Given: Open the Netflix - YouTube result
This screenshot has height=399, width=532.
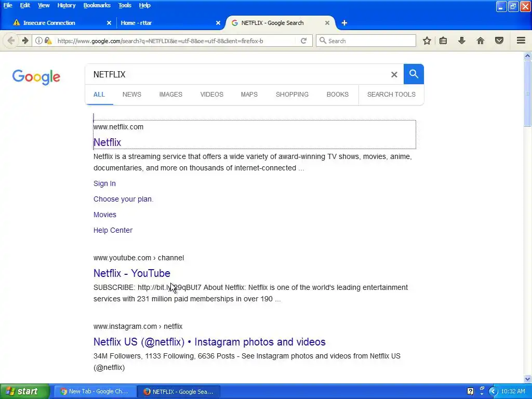Looking at the screenshot, I should (132, 273).
